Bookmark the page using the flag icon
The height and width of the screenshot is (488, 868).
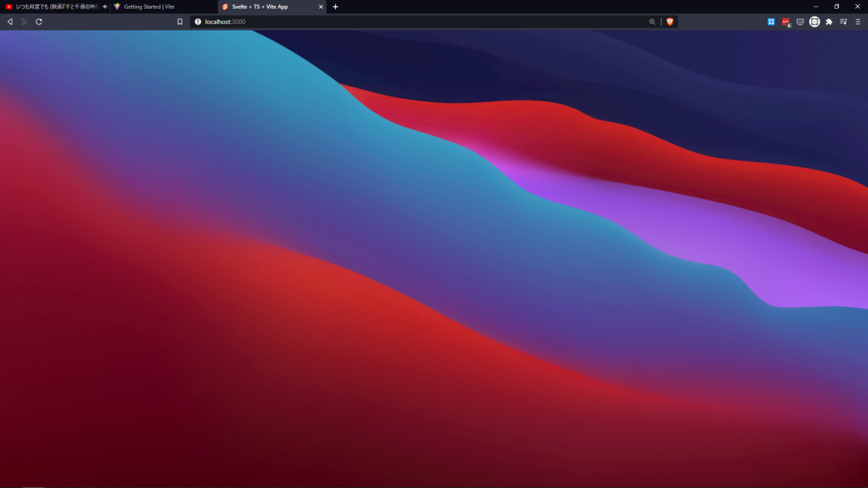coord(180,22)
